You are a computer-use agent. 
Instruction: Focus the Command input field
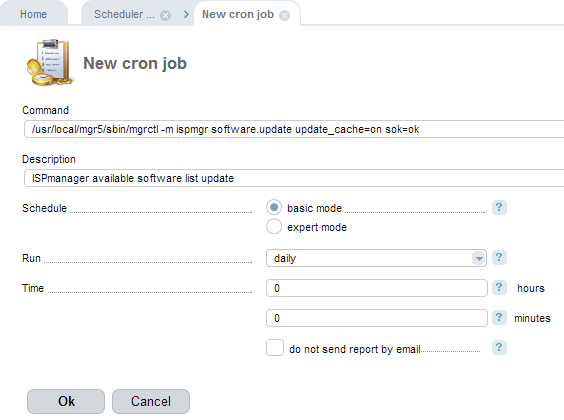click(294, 129)
